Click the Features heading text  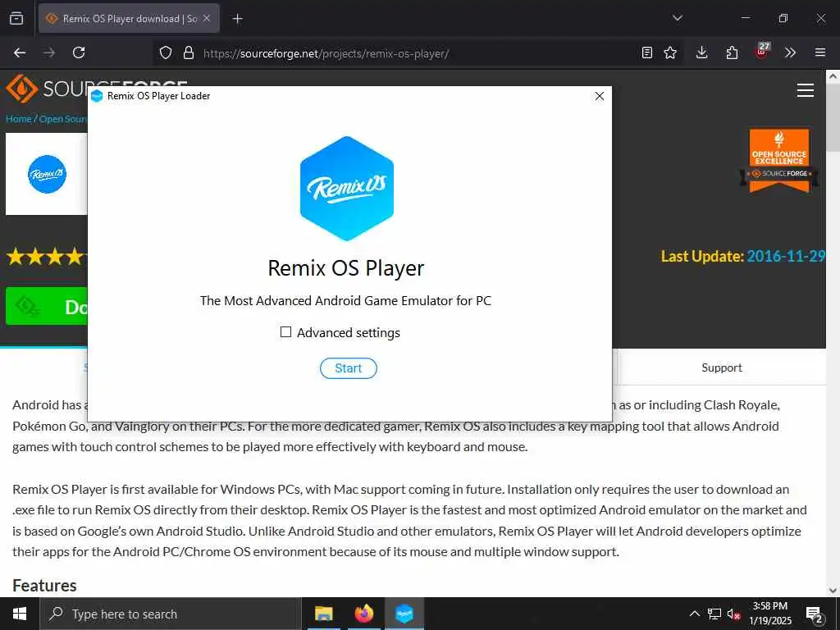(44, 586)
